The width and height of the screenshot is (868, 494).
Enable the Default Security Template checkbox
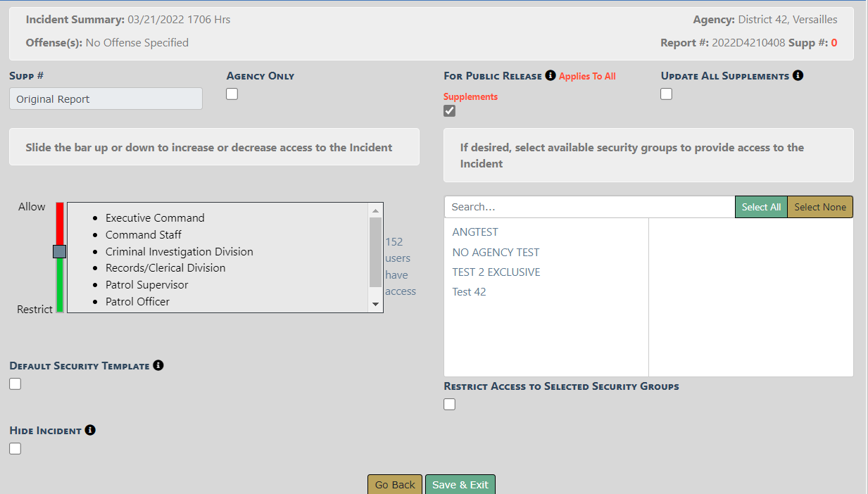click(x=15, y=384)
